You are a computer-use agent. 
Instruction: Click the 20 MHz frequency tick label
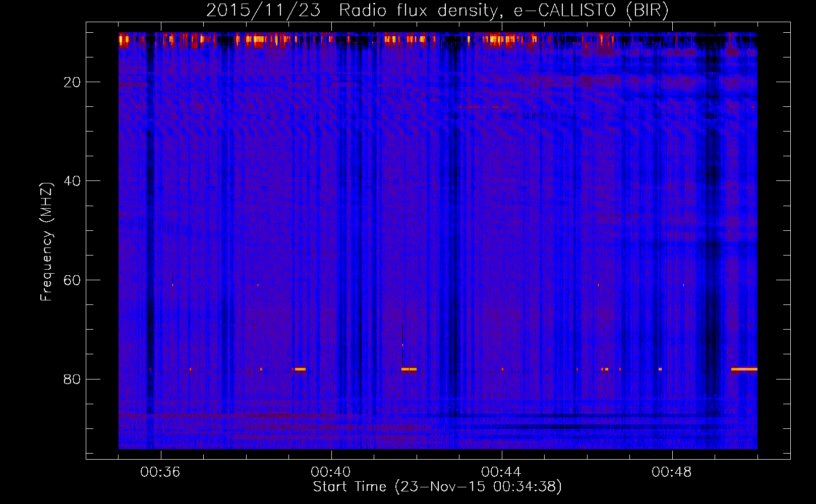pyautogui.click(x=72, y=82)
